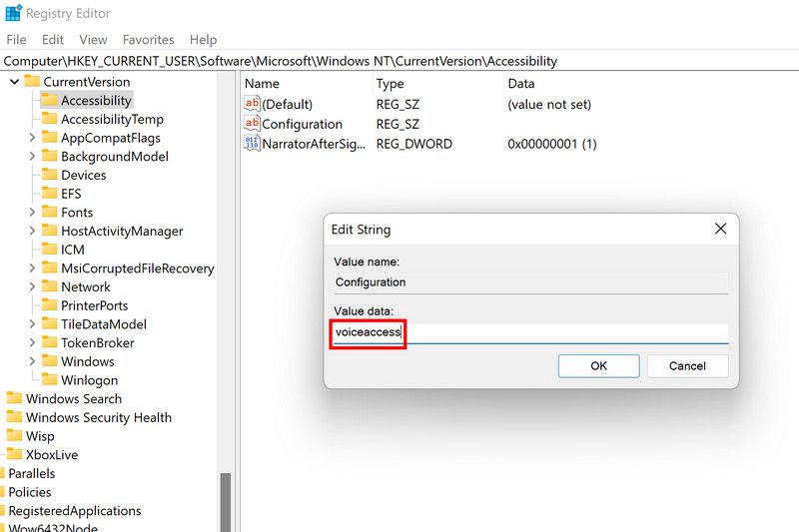This screenshot has width=799, height=532.
Task: Expand the Windows key under CurrentVersion
Action: [x=32, y=361]
